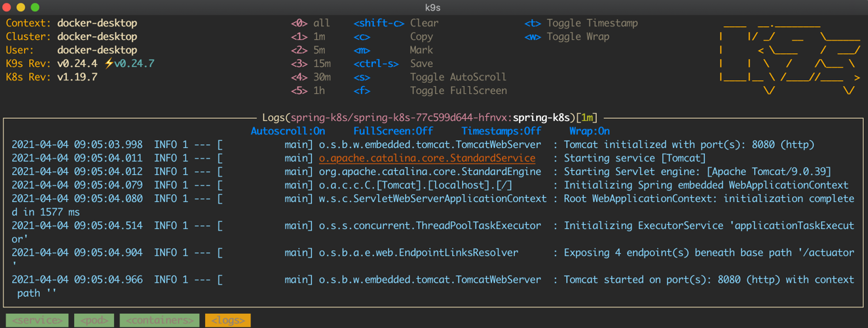Open the underlined o.apache.catalina.core.StandardService link
The height and width of the screenshot is (328, 868).
[427, 159]
